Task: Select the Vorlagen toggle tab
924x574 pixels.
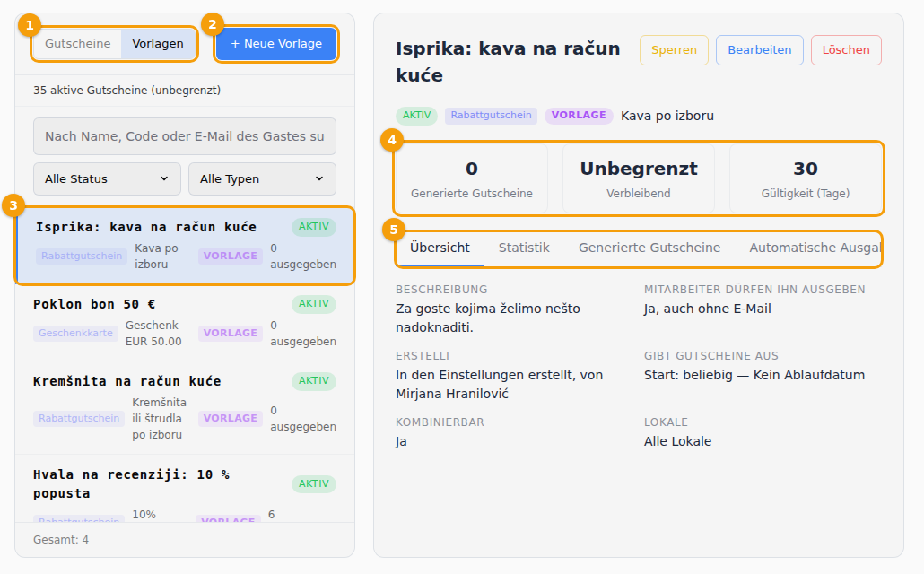Action: click(158, 44)
